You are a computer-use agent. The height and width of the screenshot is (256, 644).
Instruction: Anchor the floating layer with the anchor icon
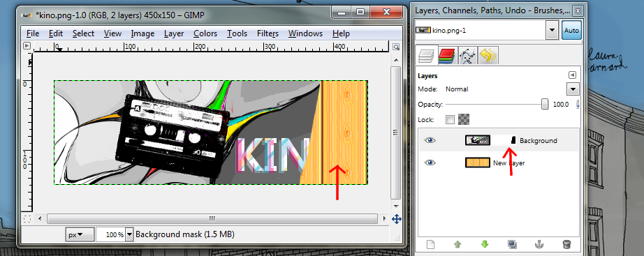coord(539,245)
